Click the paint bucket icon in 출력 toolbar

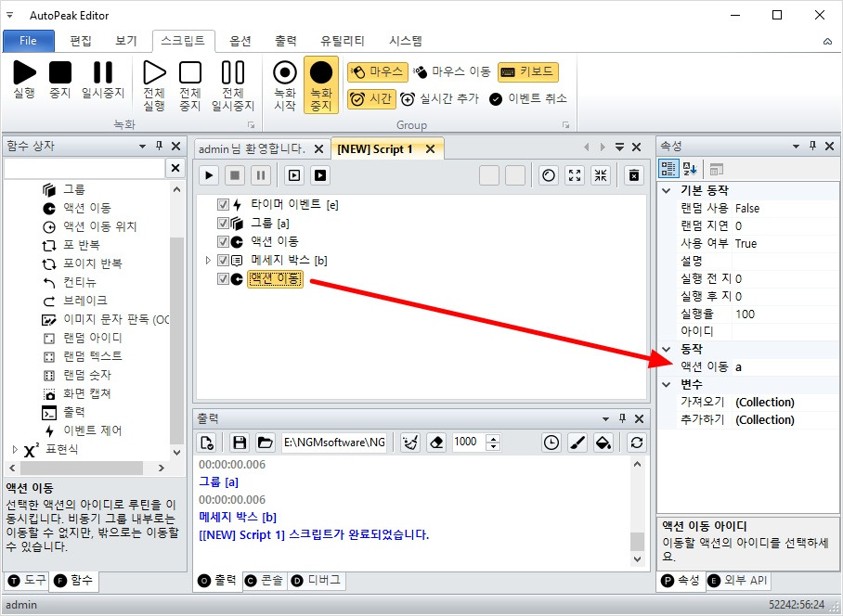click(603, 443)
